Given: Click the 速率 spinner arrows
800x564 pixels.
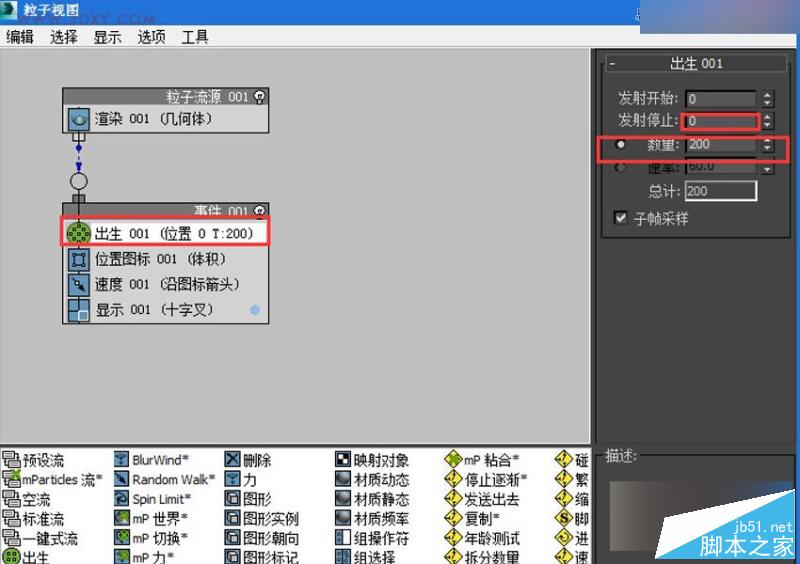Looking at the screenshot, I should point(767,168).
